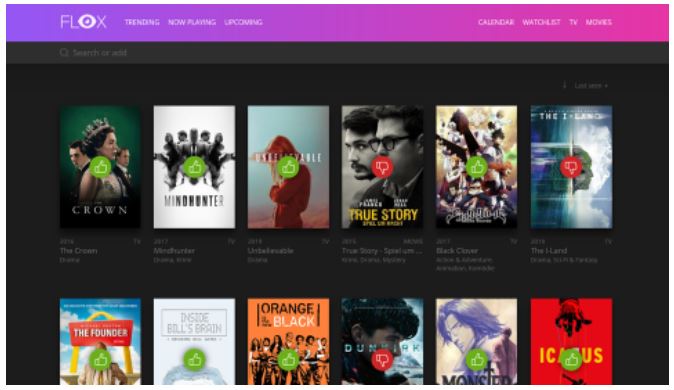Click the thumbs-down icon on True Story
The height and width of the screenshot is (390, 674).
pos(383,167)
